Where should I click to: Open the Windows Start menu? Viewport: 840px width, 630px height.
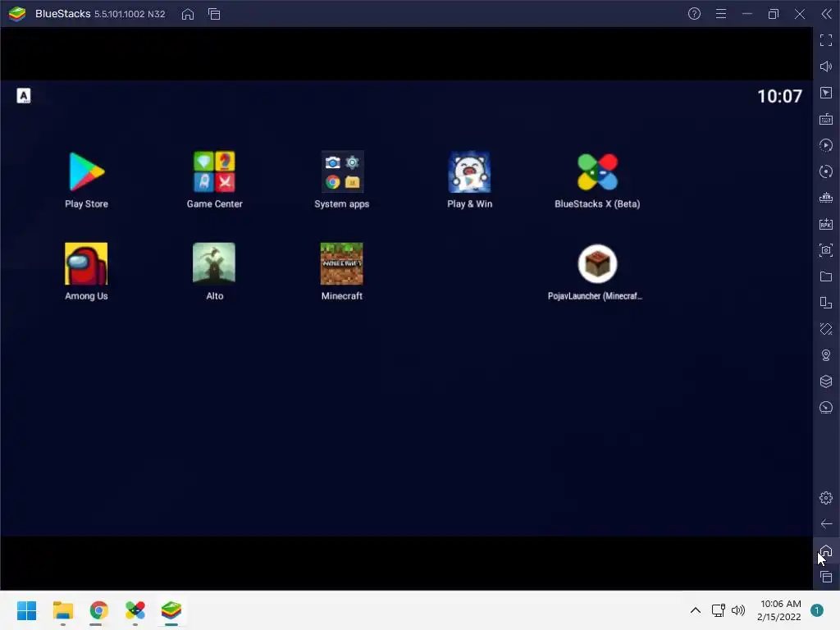click(x=26, y=610)
